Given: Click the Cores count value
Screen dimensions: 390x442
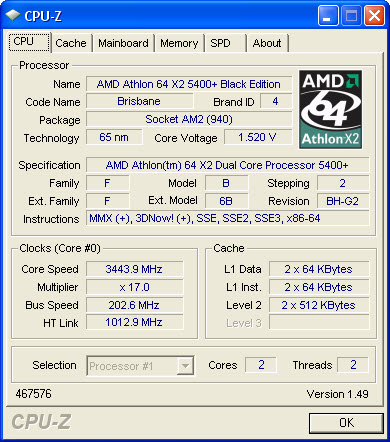Looking at the screenshot, I should click(x=261, y=365).
